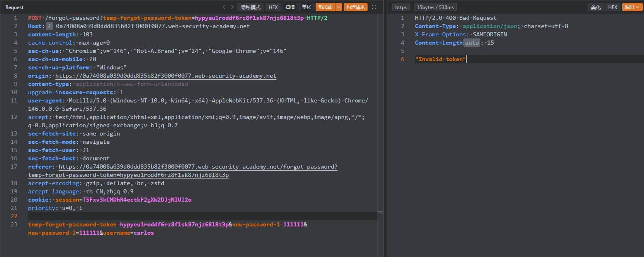Image resolution: width=644 pixels, height=257 pixels.
Task: Click 美化 beautify in the response panel
Action: 596,7
